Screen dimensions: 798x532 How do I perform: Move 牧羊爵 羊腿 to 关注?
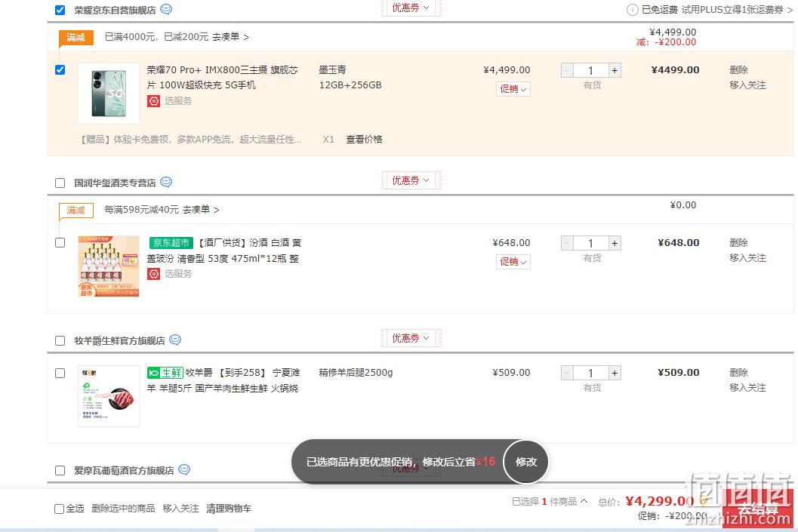click(747, 388)
